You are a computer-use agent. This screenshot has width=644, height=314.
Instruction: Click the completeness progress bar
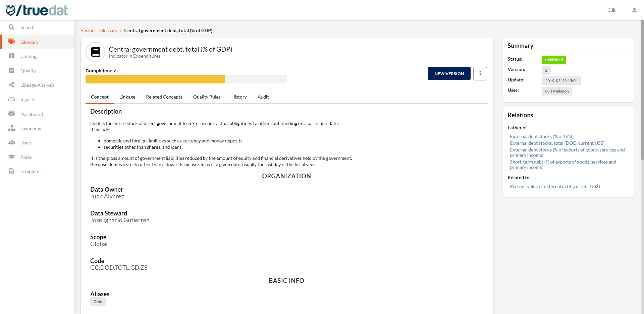click(x=186, y=79)
